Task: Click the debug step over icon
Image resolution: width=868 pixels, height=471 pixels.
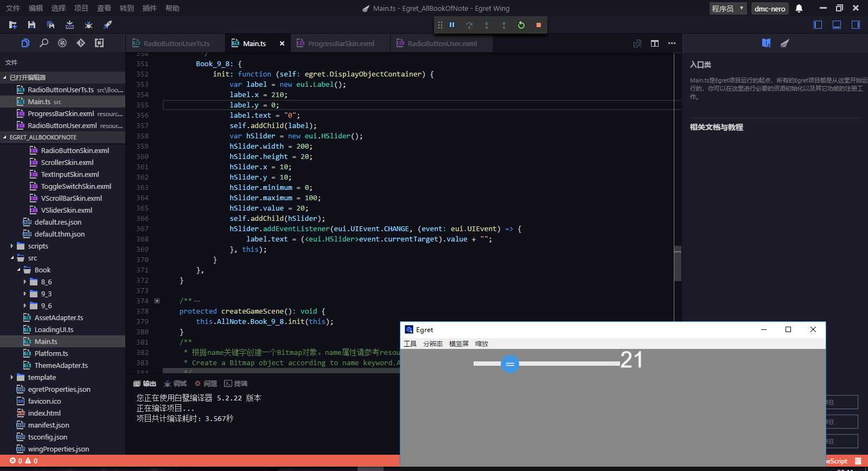Action: 469,25
